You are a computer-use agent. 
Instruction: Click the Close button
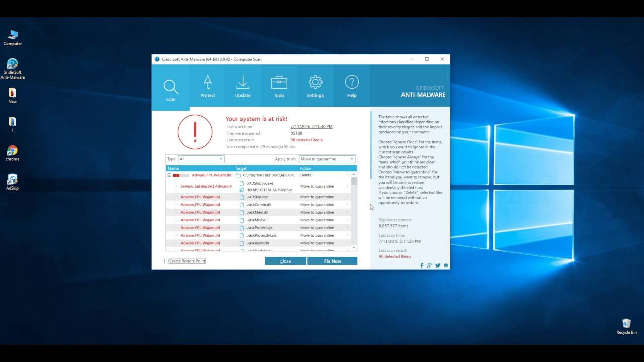coord(285,261)
